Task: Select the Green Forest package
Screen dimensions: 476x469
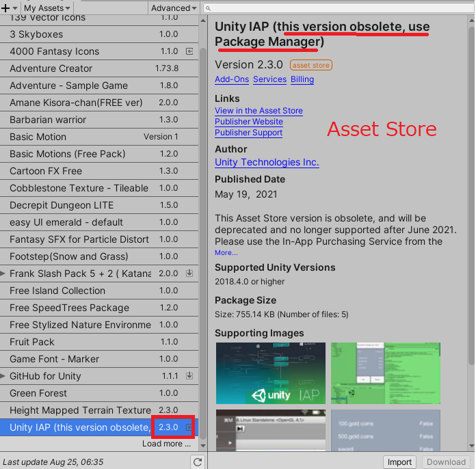Action: click(x=99, y=393)
